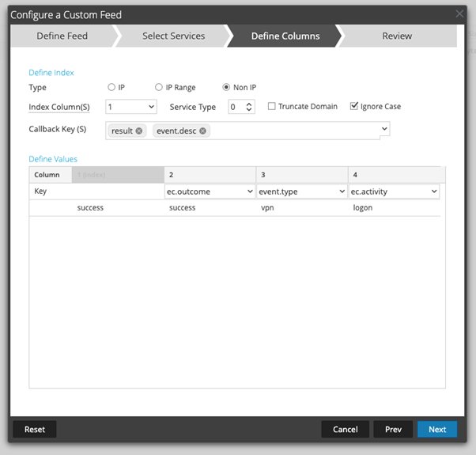Select the IP index type radio button

[x=111, y=87]
